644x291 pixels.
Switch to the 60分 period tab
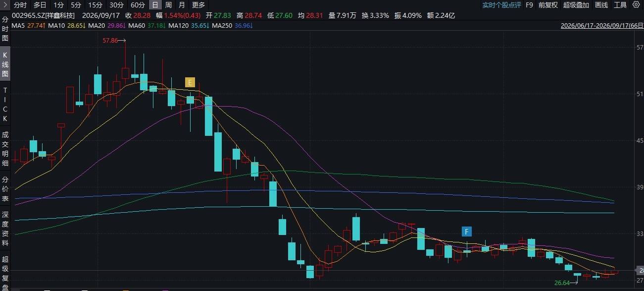138,5
